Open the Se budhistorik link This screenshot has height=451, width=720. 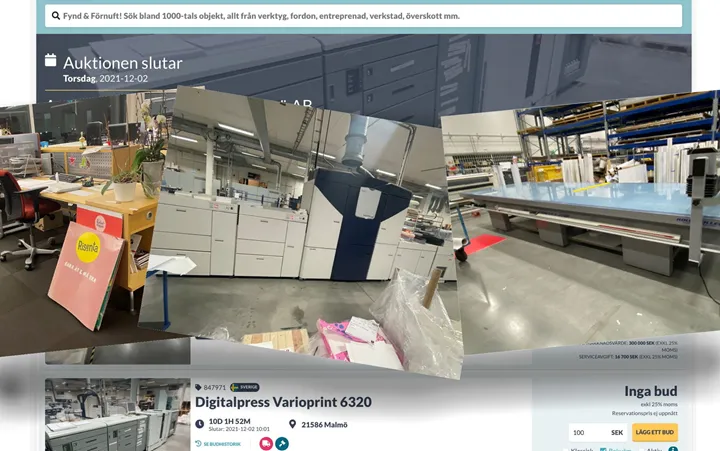pos(223,443)
